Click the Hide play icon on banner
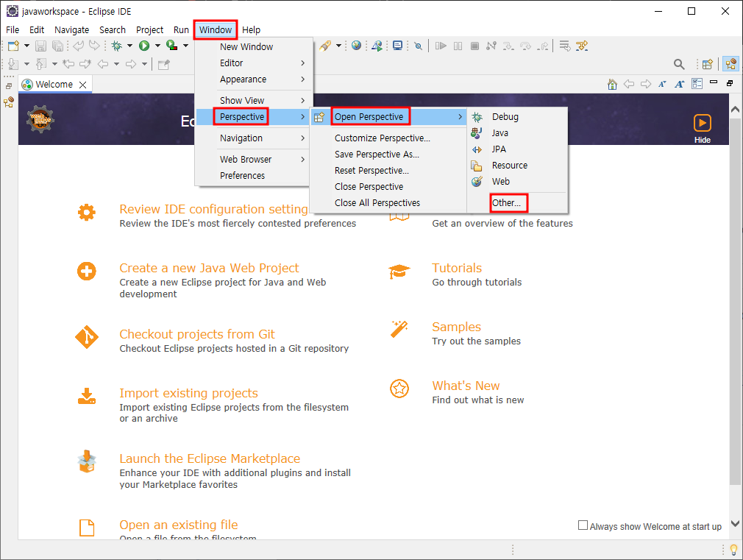The height and width of the screenshot is (560, 743). tap(703, 123)
